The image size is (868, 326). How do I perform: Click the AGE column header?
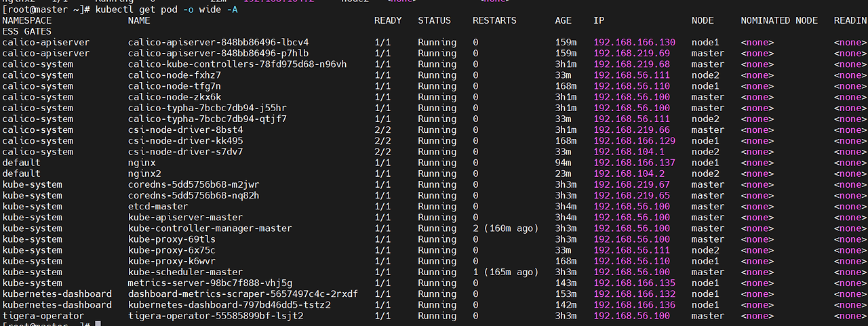tap(564, 20)
